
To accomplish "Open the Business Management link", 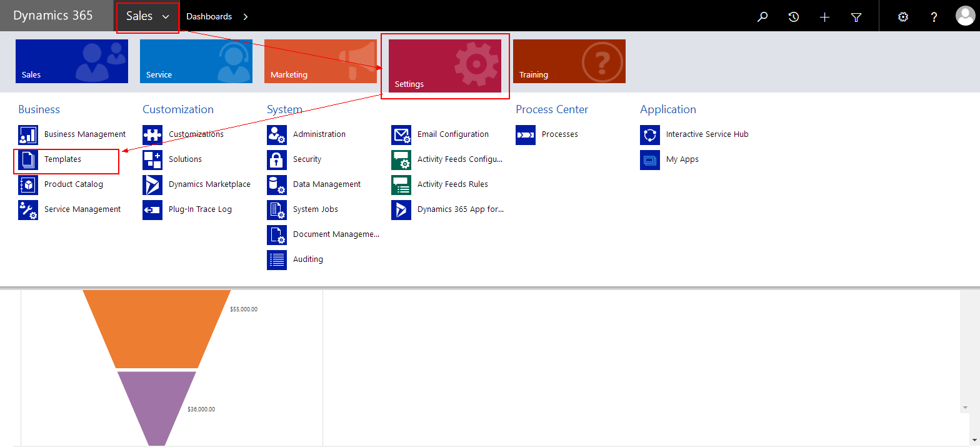I will [x=85, y=134].
